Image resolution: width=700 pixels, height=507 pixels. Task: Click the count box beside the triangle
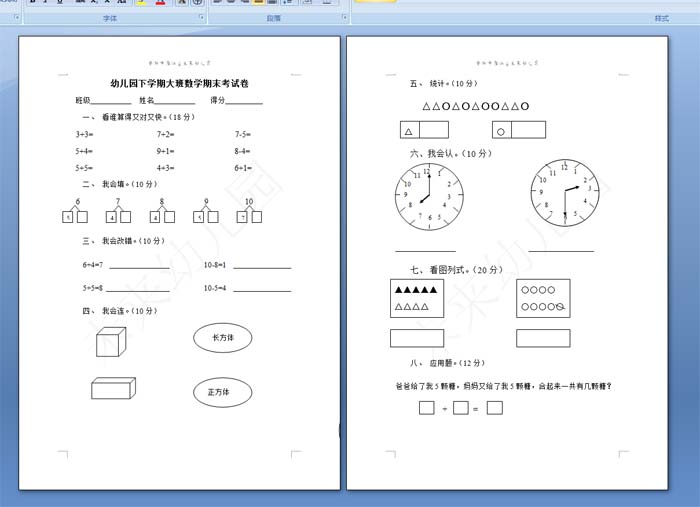tap(434, 130)
